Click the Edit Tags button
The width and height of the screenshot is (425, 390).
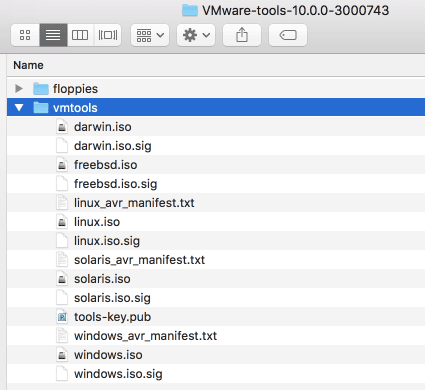[288, 35]
